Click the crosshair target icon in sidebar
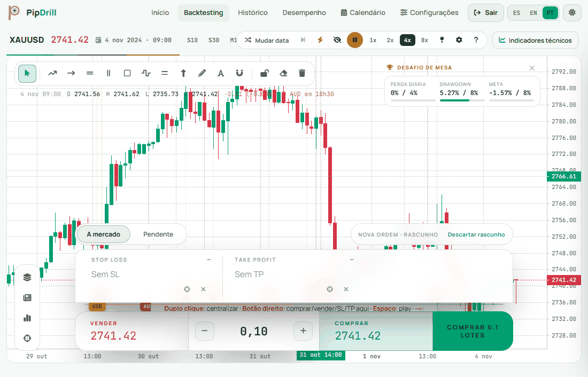This screenshot has height=377, width=588. coord(27,339)
